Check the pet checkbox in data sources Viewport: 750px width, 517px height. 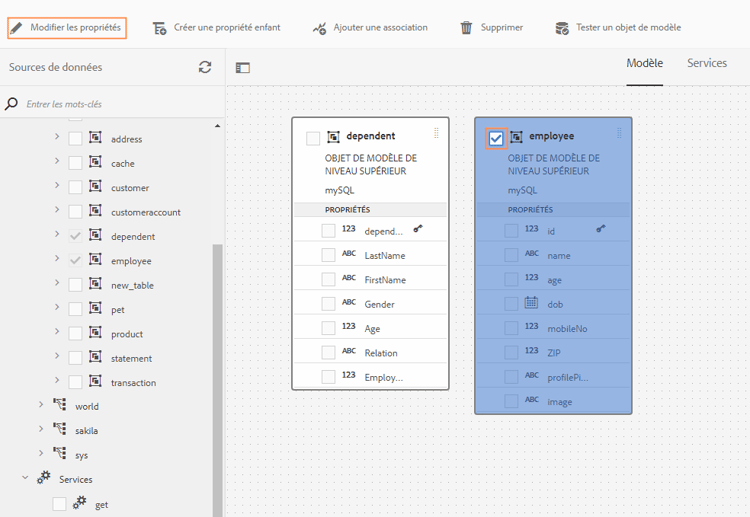(x=75, y=309)
